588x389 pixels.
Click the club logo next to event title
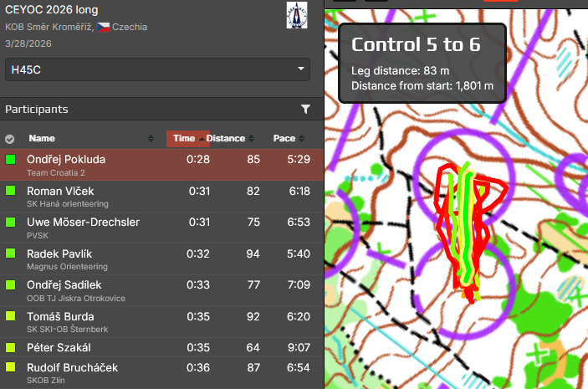[296, 16]
